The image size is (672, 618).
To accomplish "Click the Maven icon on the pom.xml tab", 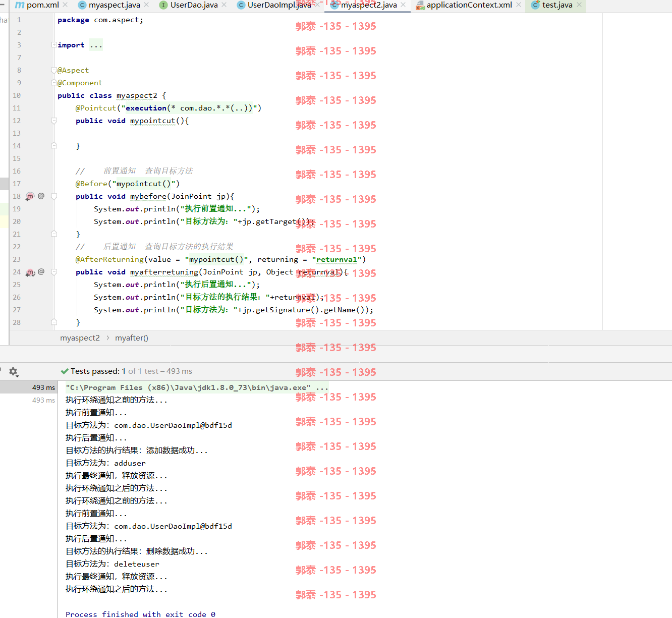I will tap(20, 5).
